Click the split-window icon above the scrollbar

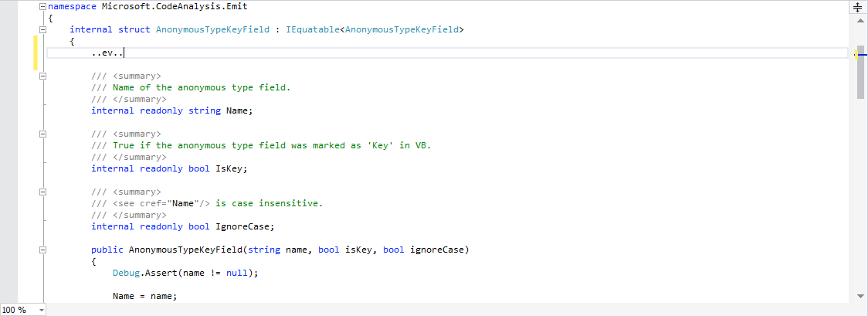point(859,7)
